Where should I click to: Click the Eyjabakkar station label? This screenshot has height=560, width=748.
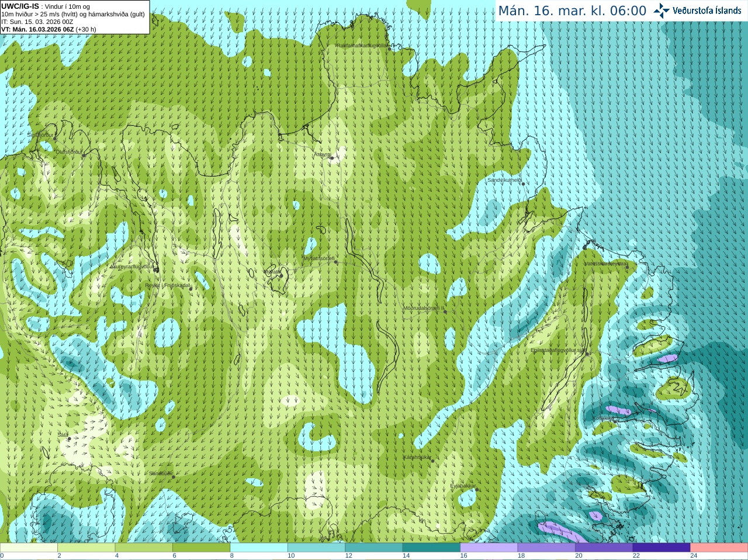pos(463,486)
